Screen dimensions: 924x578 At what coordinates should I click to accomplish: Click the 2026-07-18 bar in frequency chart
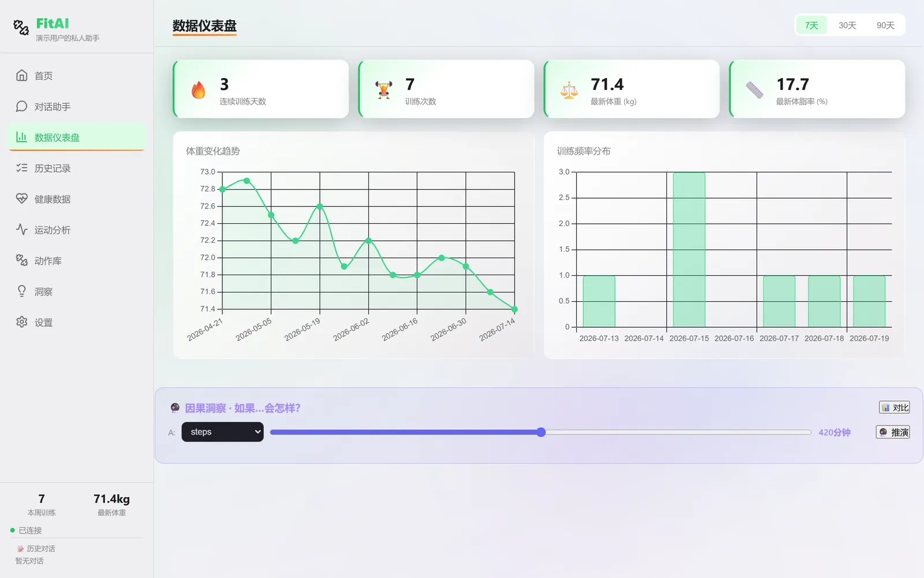(824, 301)
